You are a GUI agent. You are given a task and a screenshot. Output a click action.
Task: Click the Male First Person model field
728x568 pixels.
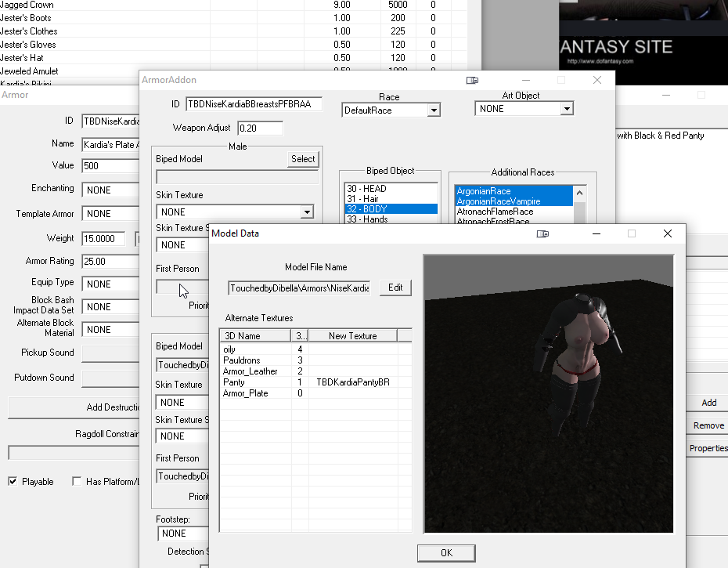pyautogui.click(x=183, y=287)
